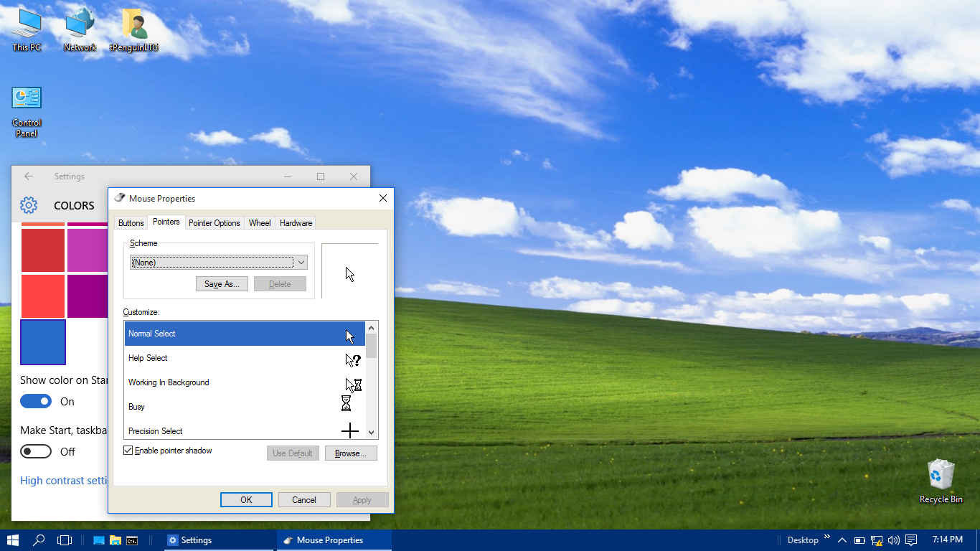
Task: Open the High contrast settings link
Action: [x=64, y=481]
